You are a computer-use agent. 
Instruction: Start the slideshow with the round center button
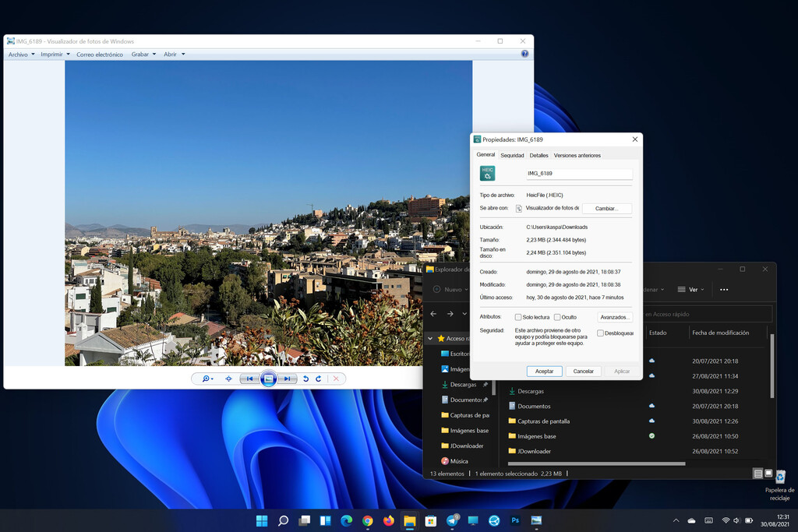(x=268, y=379)
